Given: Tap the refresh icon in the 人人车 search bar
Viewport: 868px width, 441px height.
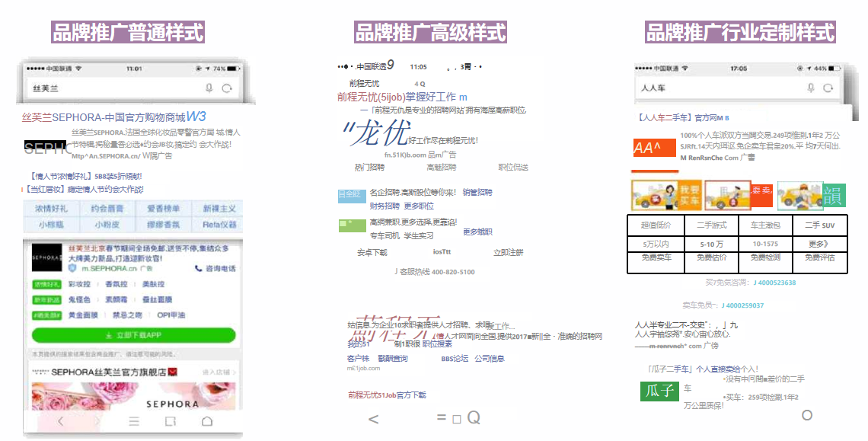Looking at the screenshot, I should 828,88.
